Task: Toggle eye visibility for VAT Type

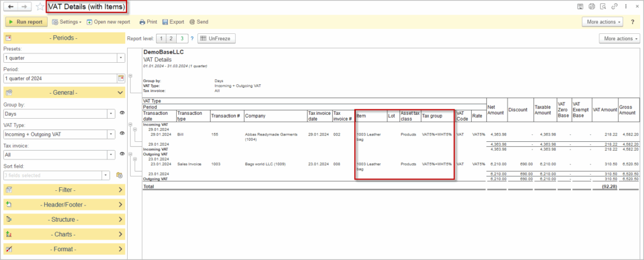Action: point(121,134)
